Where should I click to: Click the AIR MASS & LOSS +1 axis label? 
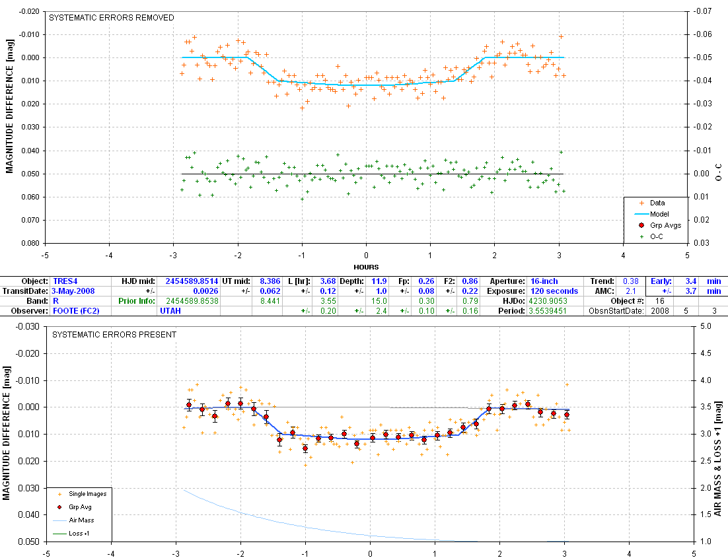(x=718, y=459)
